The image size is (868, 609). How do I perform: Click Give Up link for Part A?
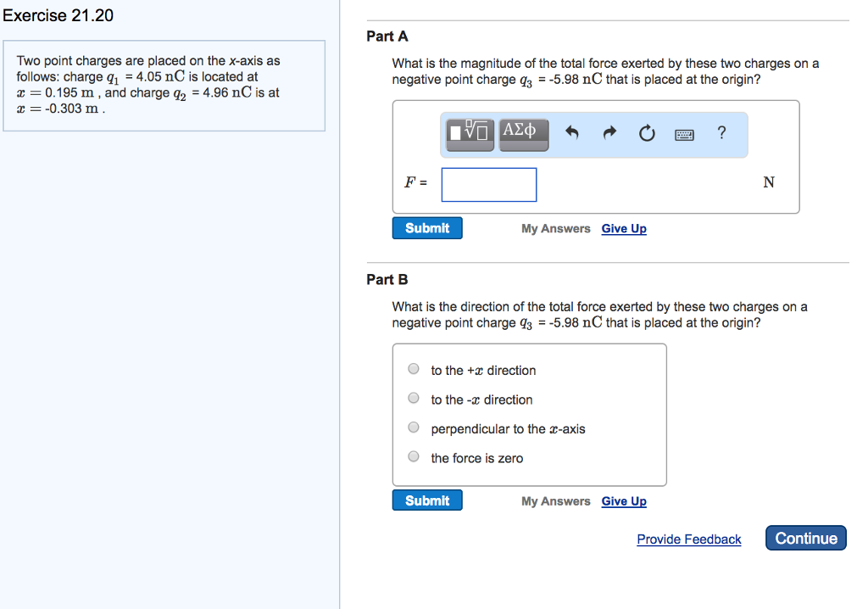pyautogui.click(x=624, y=229)
